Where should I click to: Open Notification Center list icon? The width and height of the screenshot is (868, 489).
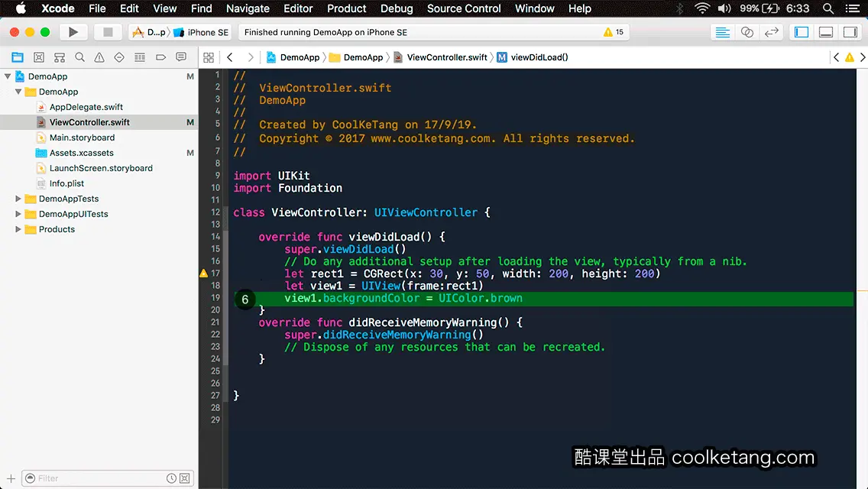click(x=853, y=8)
